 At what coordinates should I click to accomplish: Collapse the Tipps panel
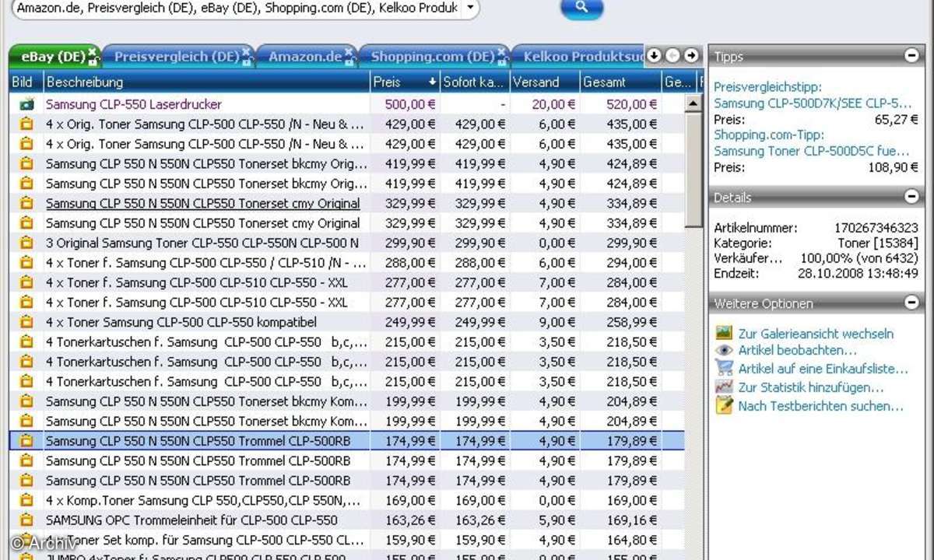(911, 55)
